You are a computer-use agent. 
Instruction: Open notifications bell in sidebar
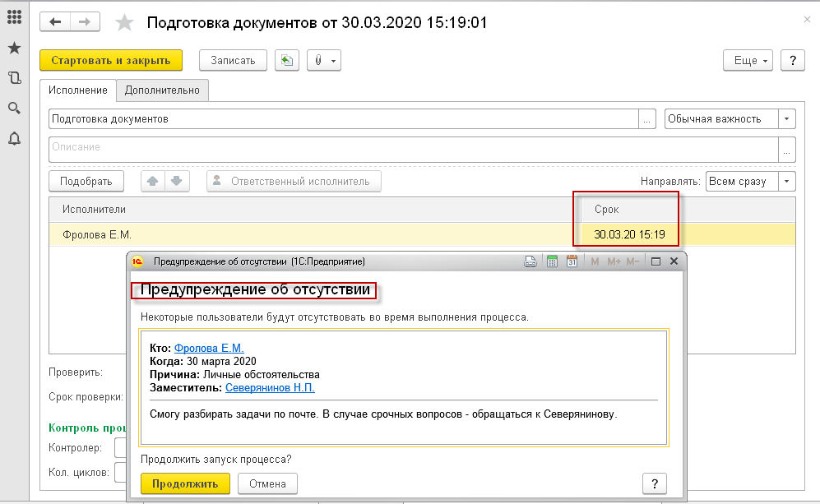pos(14,138)
